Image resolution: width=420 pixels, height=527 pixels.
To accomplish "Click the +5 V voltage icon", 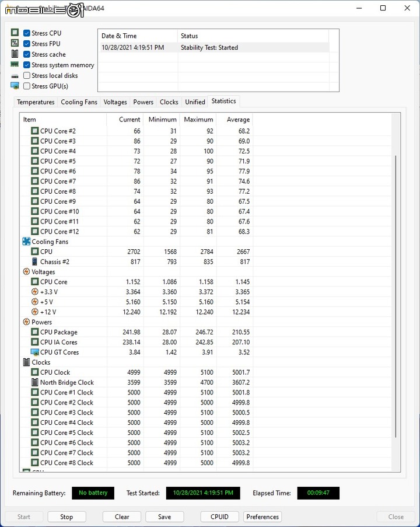I will [x=35, y=302].
